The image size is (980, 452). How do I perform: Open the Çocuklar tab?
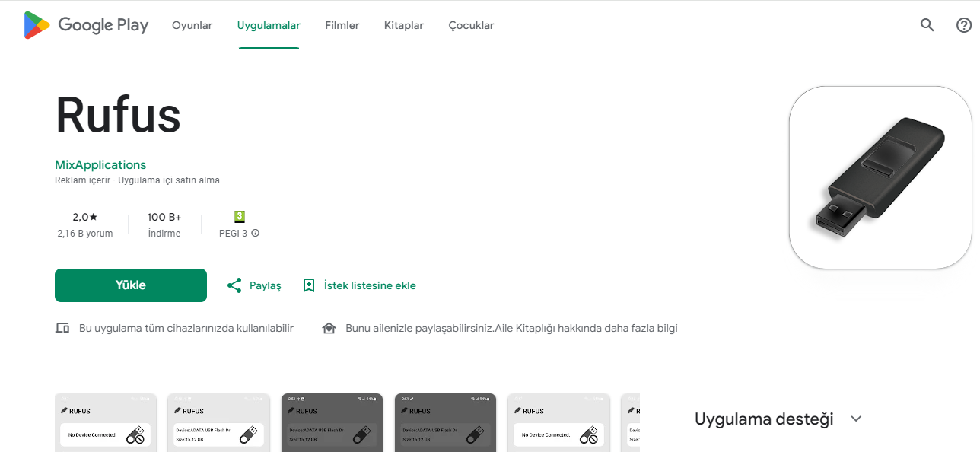(471, 25)
